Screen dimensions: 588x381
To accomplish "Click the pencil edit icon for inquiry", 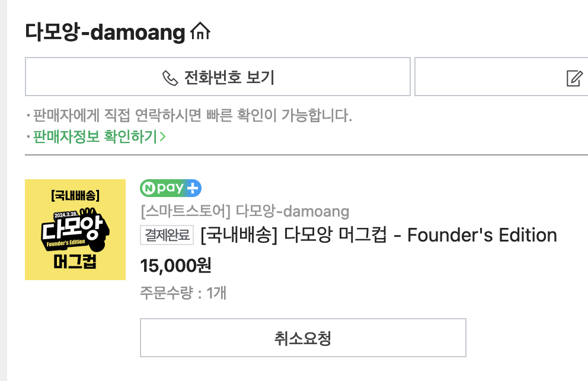I will (574, 78).
